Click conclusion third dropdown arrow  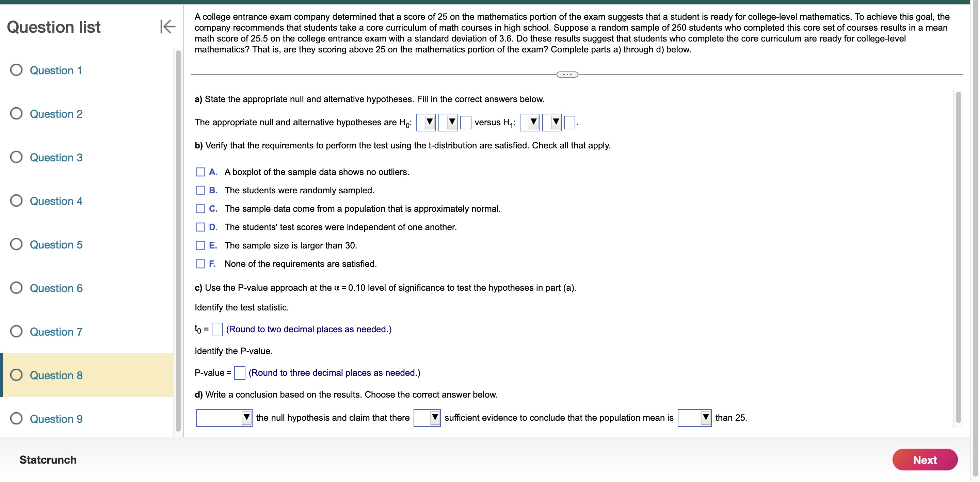click(x=712, y=416)
